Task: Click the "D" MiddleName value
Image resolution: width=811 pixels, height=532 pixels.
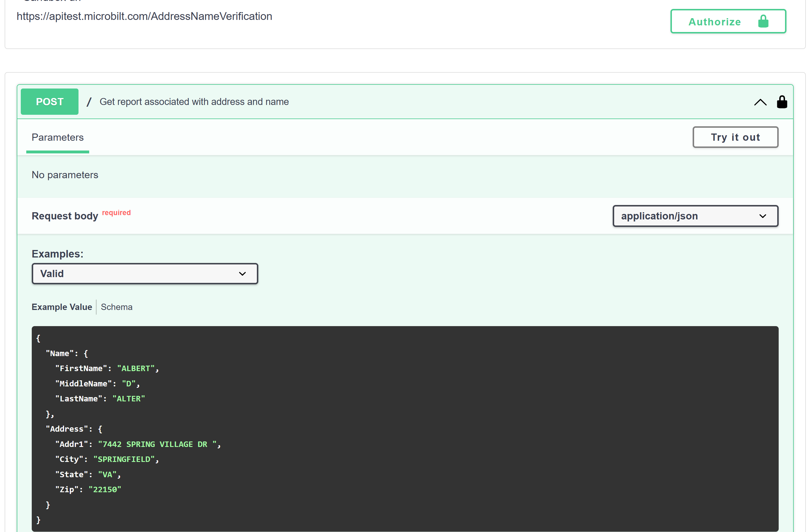Action: tap(129, 384)
